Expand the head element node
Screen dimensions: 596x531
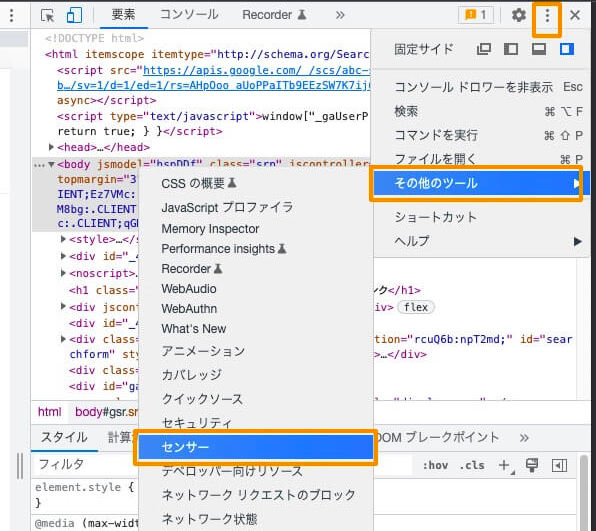coord(51,147)
